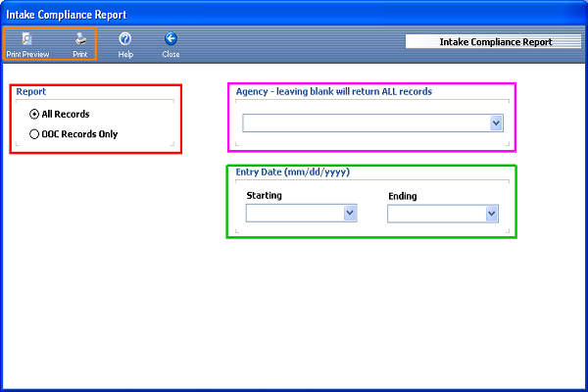Click the Close back-arrow icon
The width and height of the screenshot is (588, 392).
(x=171, y=39)
